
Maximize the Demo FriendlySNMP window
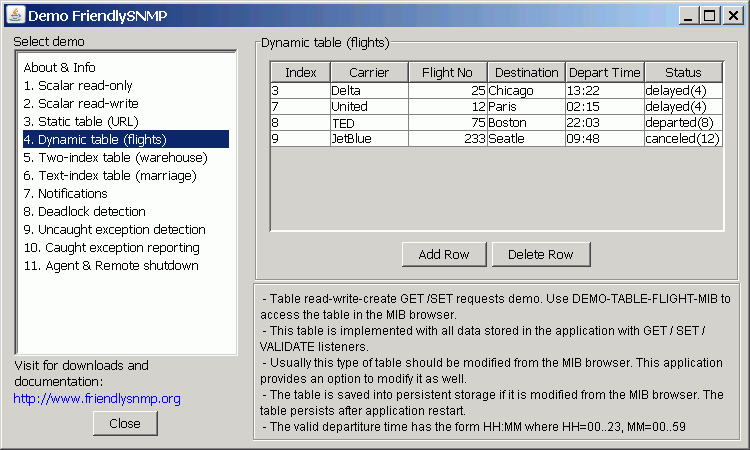coord(710,16)
